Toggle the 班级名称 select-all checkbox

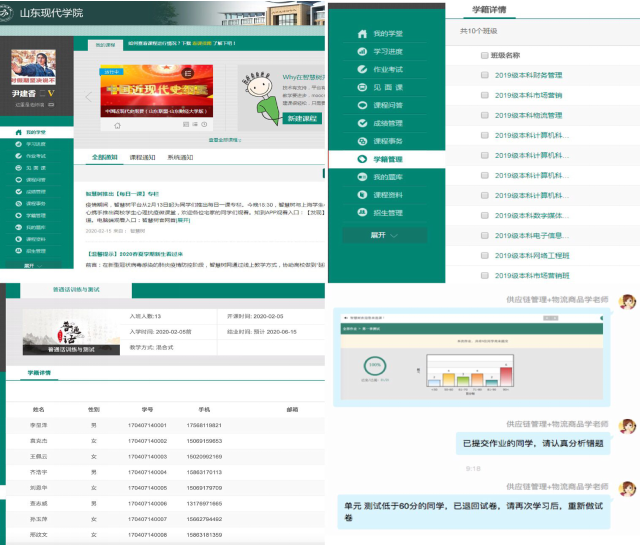[x=485, y=55]
